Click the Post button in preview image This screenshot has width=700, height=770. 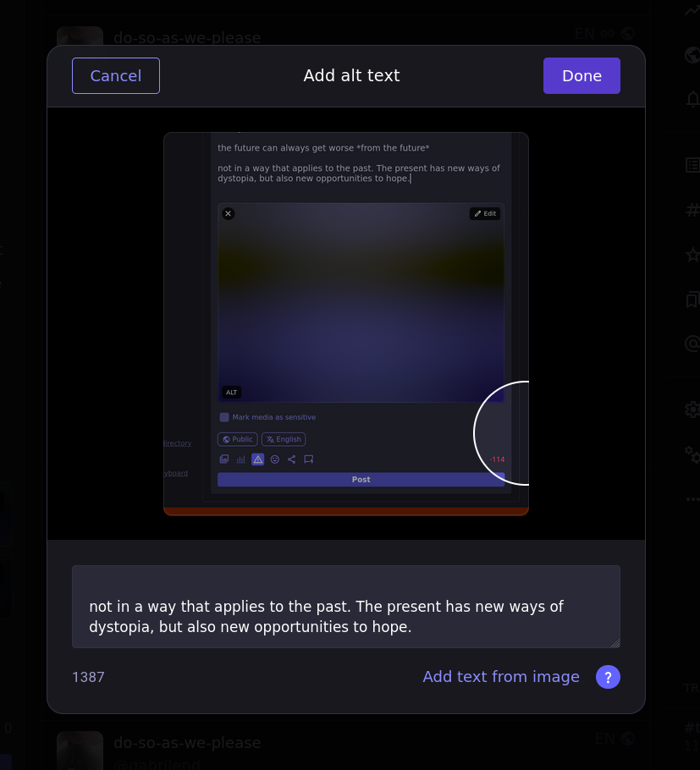(x=361, y=480)
